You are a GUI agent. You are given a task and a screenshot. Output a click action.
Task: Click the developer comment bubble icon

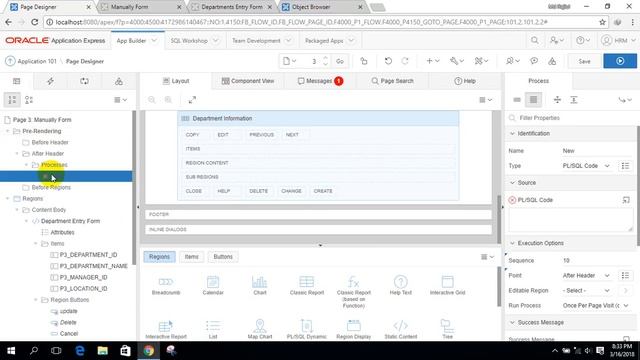534,61
